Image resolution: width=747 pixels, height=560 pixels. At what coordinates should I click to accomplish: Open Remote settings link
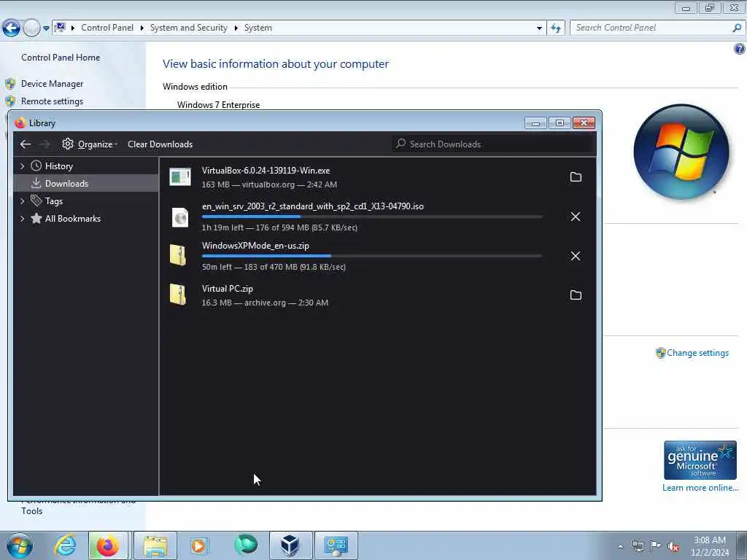click(x=52, y=101)
